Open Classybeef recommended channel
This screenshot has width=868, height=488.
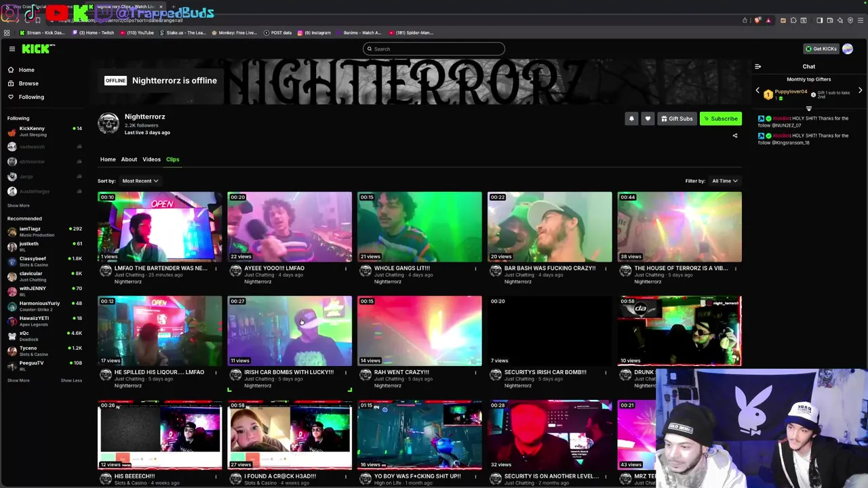tap(44, 260)
